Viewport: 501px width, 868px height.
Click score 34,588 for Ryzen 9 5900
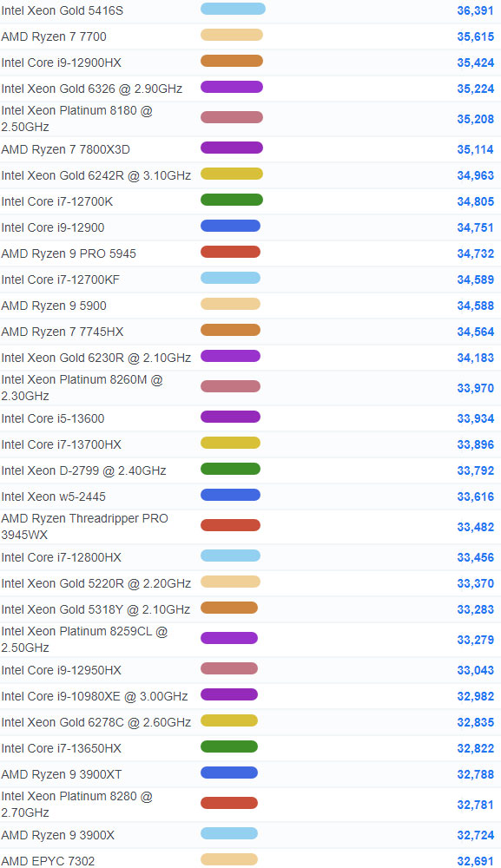(x=475, y=306)
